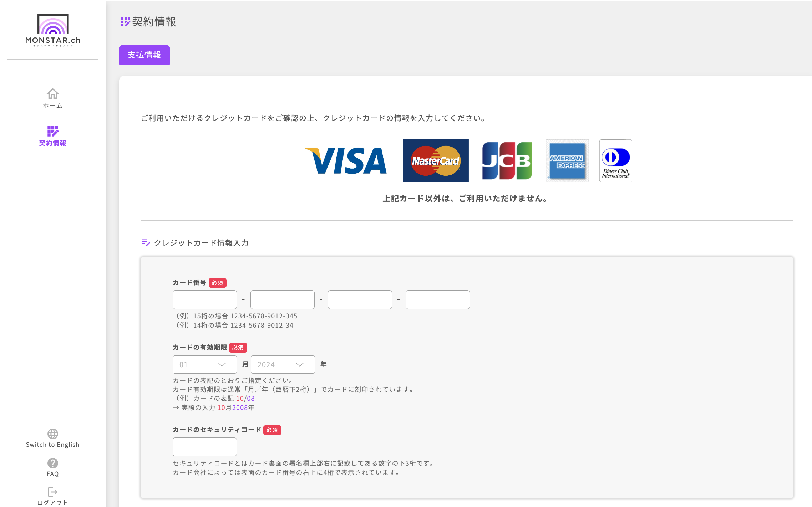Click the 契約情報 sidebar label
Image resolution: width=812 pixels, height=507 pixels.
[53, 143]
